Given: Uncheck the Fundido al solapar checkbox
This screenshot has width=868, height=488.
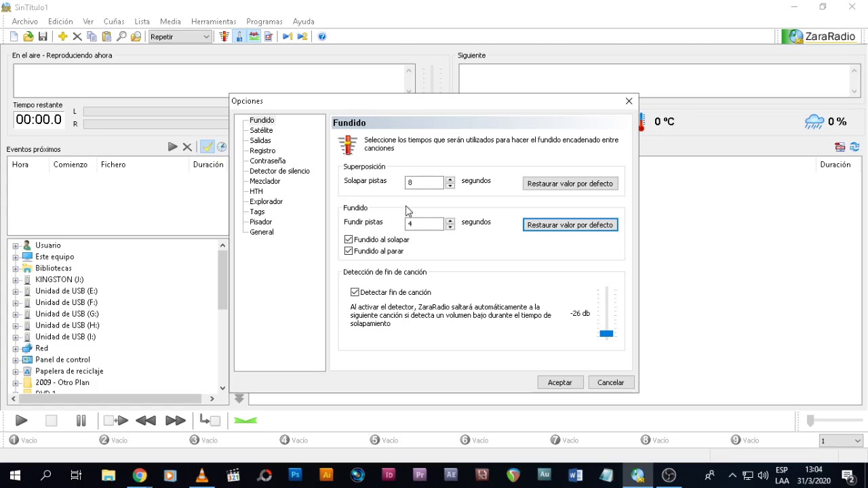Looking at the screenshot, I should [349, 239].
